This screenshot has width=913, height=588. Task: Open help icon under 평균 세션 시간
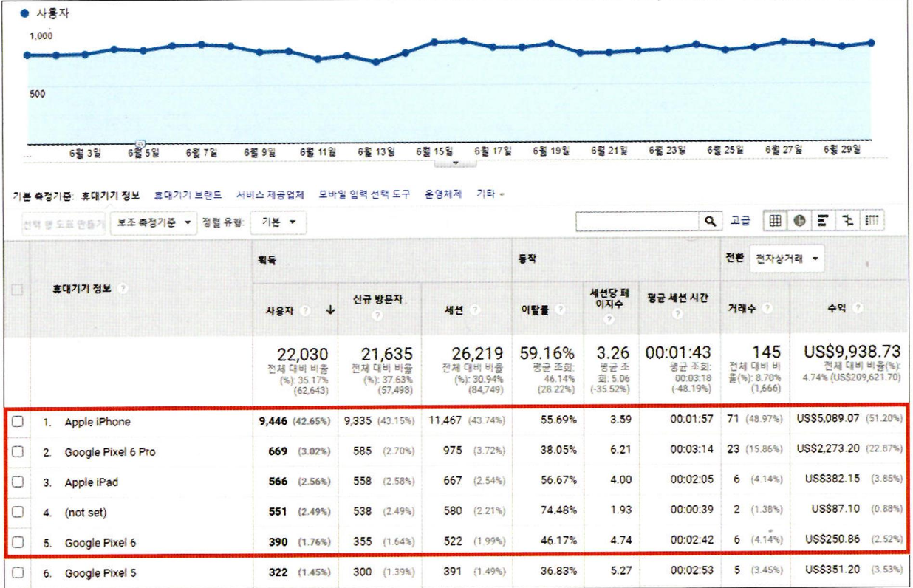(x=677, y=314)
